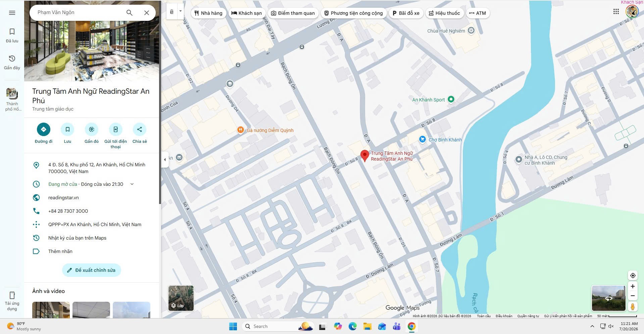Save the place with the Lưu button
Image resolution: width=644 pixels, height=334 pixels.
click(67, 133)
